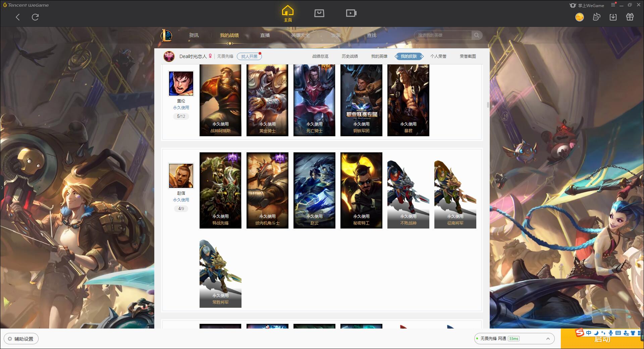Click the player avatar beside Dea时光恋人
The width and height of the screenshot is (644, 349).
[x=169, y=56]
